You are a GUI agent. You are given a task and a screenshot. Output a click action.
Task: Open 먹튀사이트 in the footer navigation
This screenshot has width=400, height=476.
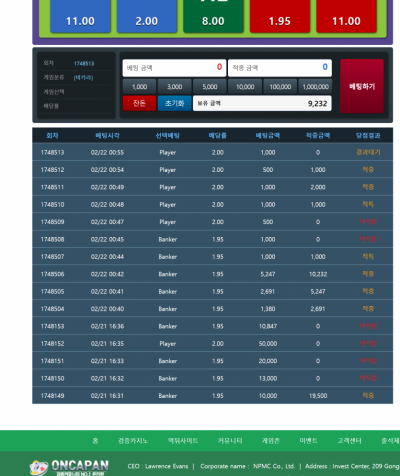pyautogui.click(x=183, y=441)
